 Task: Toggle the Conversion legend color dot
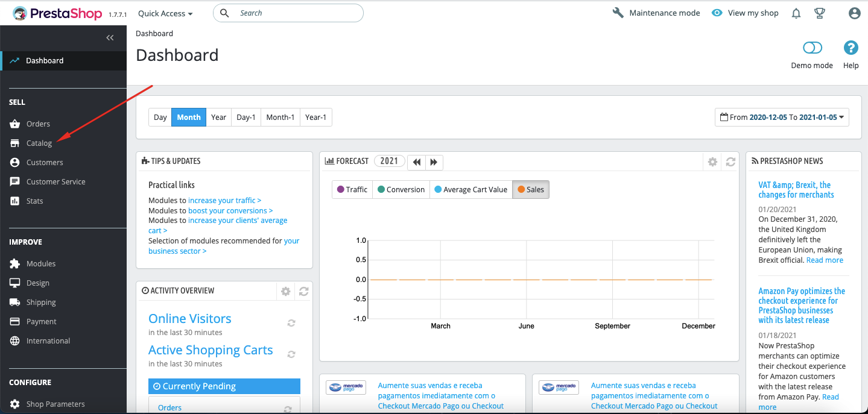pos(381,189)
